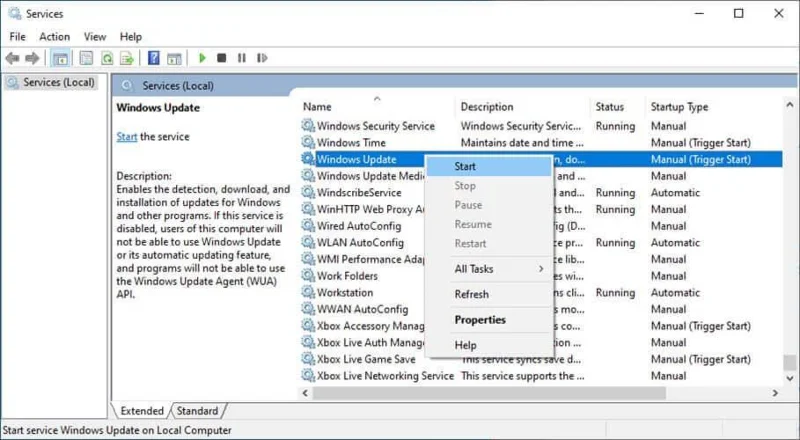Sort the list by the Name column header
The width and height of the screenshot is (800, 440).
click(317, 107)
